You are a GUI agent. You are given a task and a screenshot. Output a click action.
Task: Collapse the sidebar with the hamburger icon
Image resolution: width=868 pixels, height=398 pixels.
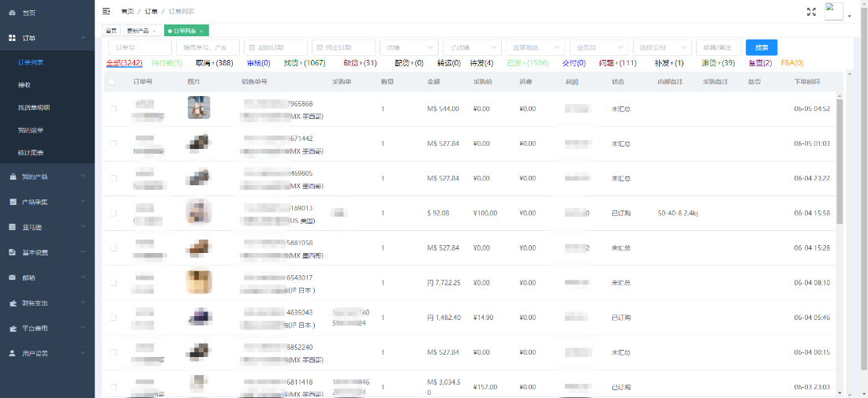(x=107, y=12)
